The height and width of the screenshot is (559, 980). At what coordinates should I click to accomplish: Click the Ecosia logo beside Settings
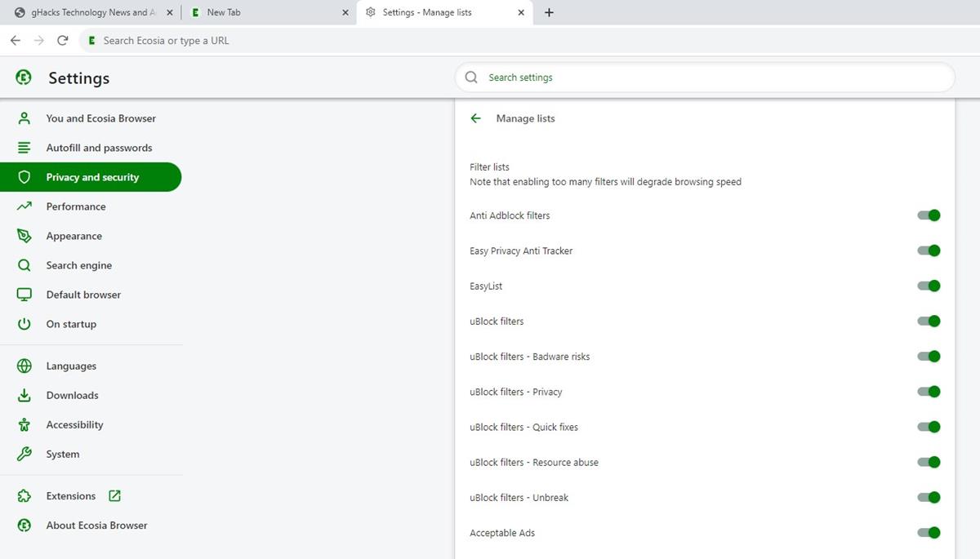24,78
